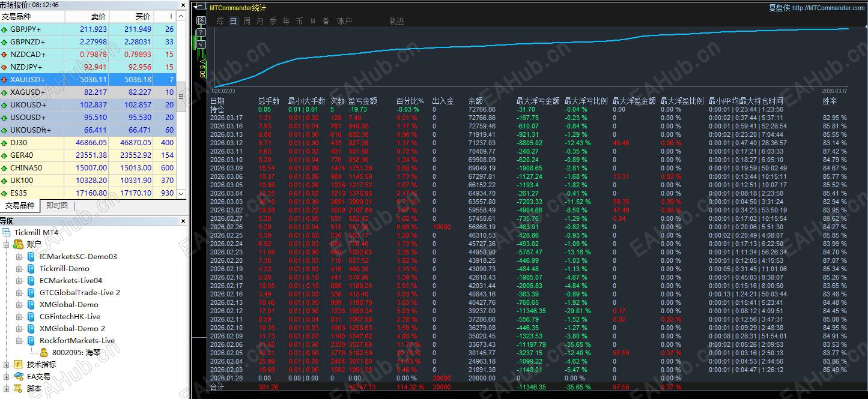Screen dimensions: 868x399
Task: Close the 导航 navigator panel
Action: tap(183, 221)
